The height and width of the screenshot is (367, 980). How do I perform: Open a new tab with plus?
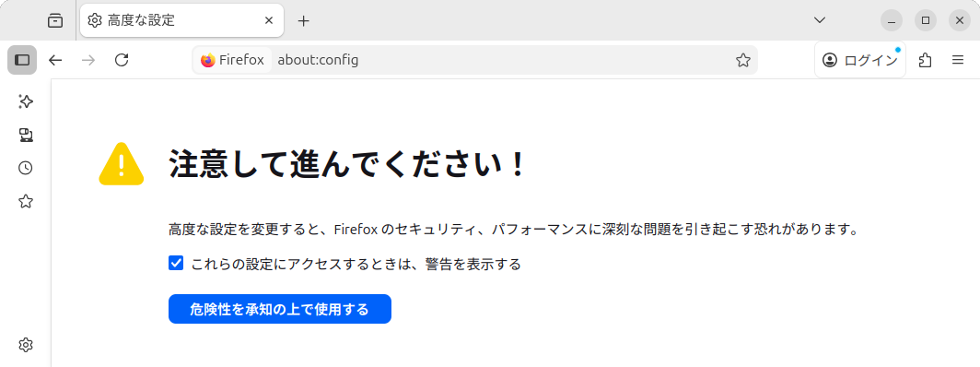[x=303, y=20]
